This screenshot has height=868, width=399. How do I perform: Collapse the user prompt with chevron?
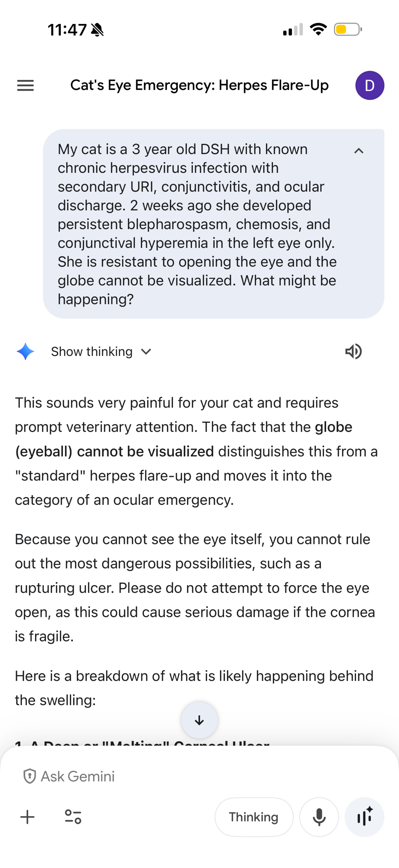(359, 151)
